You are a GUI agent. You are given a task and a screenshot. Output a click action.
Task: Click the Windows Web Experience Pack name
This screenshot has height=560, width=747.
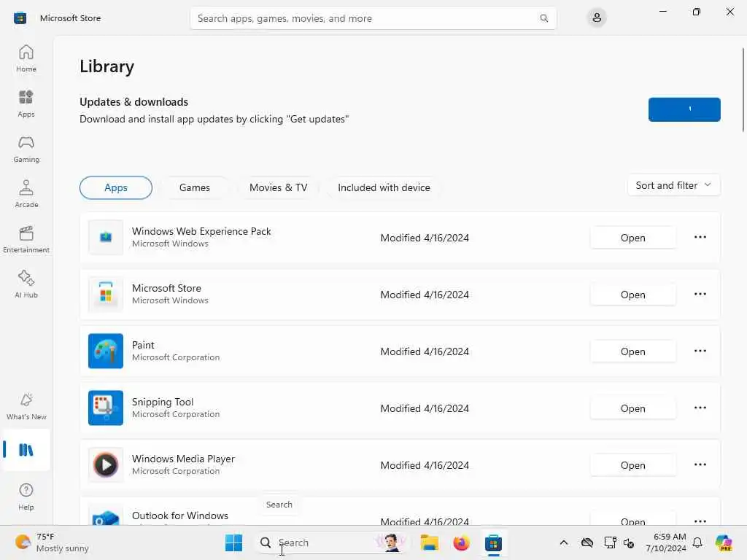tap(201, 231)
